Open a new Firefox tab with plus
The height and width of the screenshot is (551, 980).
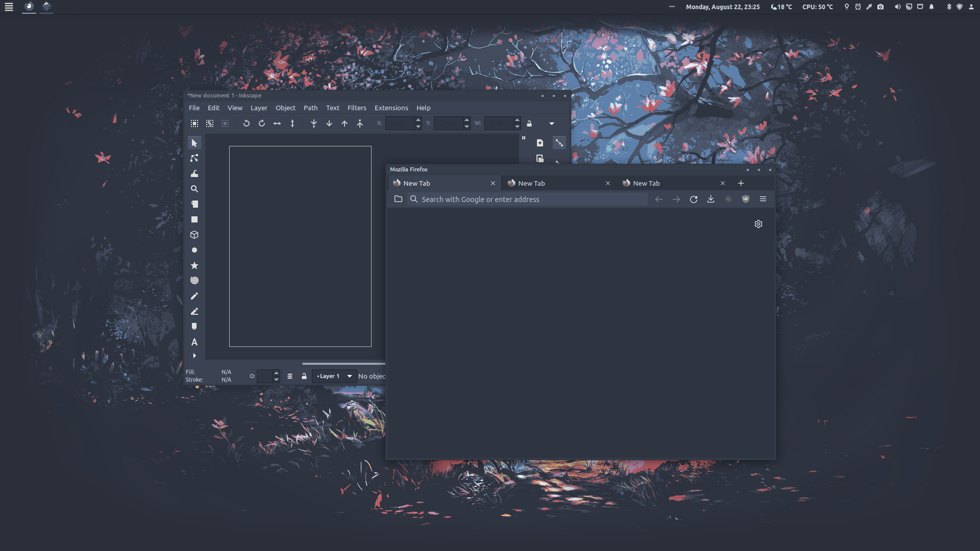tap(741, 183)
